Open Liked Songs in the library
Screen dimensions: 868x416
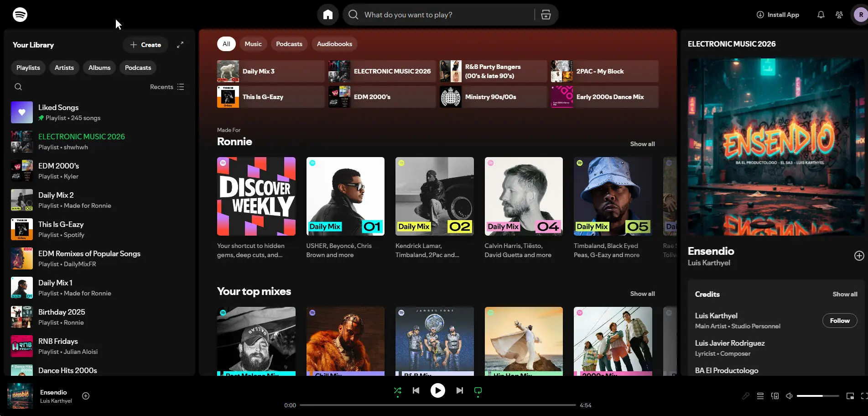pyautogui.click(x=99, y=112)
